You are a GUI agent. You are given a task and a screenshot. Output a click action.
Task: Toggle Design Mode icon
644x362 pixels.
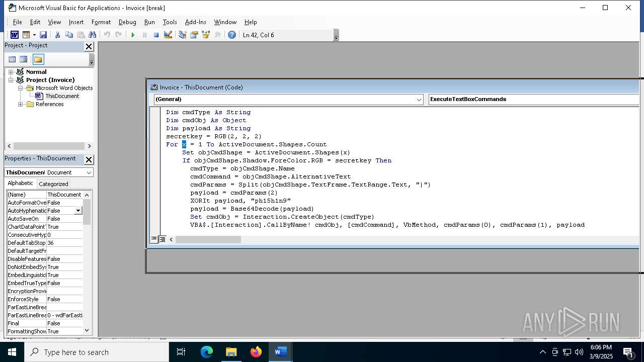click(168, 35)
